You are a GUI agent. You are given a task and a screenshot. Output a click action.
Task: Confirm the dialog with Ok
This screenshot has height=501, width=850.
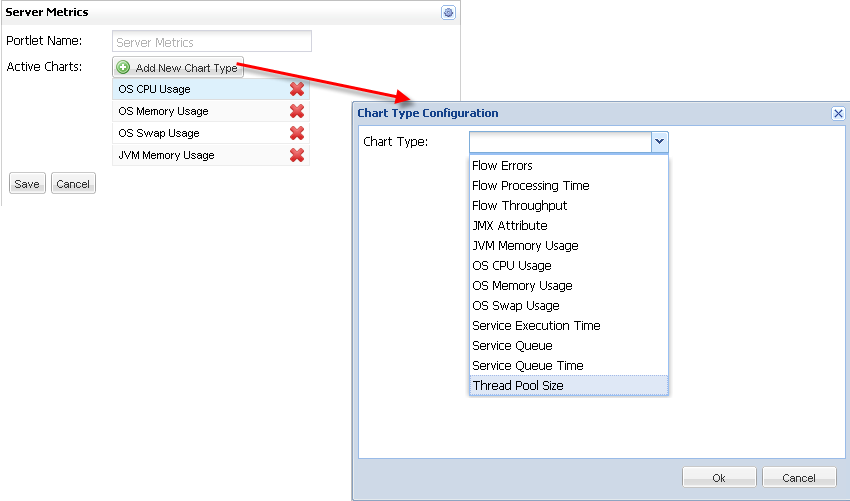click(x=719, y=478)
